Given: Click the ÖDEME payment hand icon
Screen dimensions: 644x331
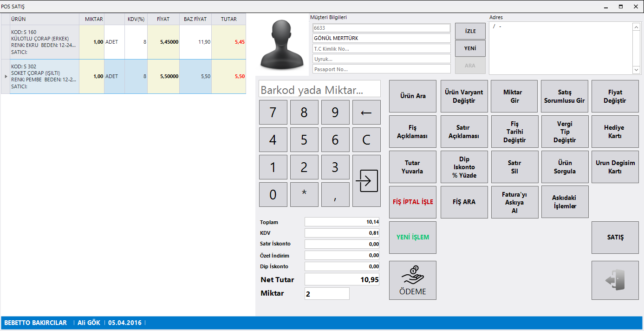Looking at the screenshot, I should [x=412, y=275].
